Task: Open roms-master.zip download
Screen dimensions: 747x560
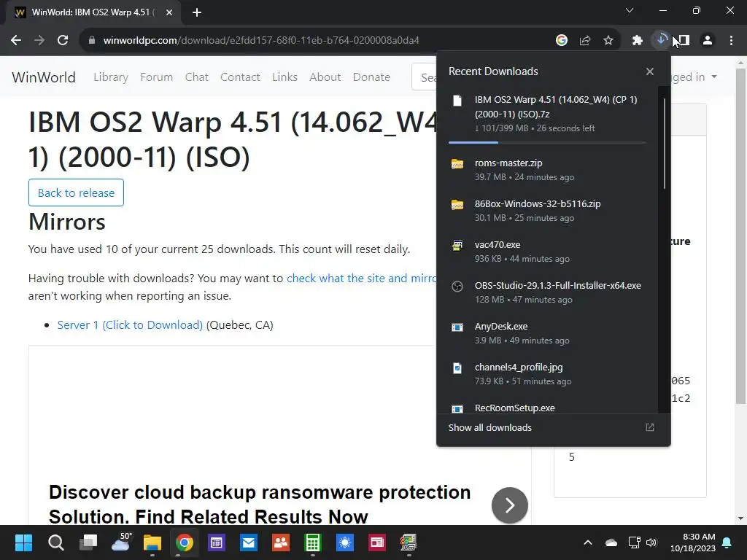Action: pyautogui.click(x=547, y=169)
